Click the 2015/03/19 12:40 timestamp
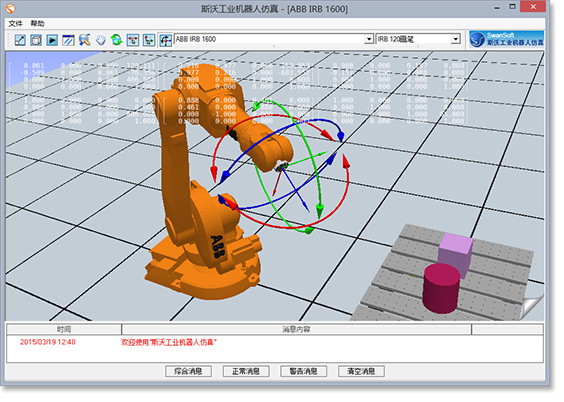The width and height of the screenshot is (564, 402). 48,342
